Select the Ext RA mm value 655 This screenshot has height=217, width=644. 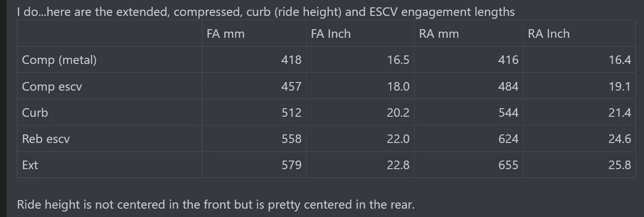click(508, 165)
